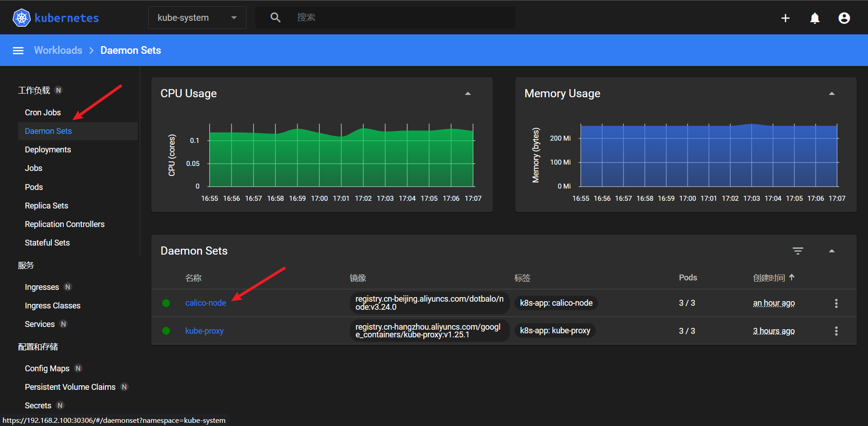Click 'an hour ago' creation time
Viewport: 868px width, 426px height.
[x=774, y=303]
